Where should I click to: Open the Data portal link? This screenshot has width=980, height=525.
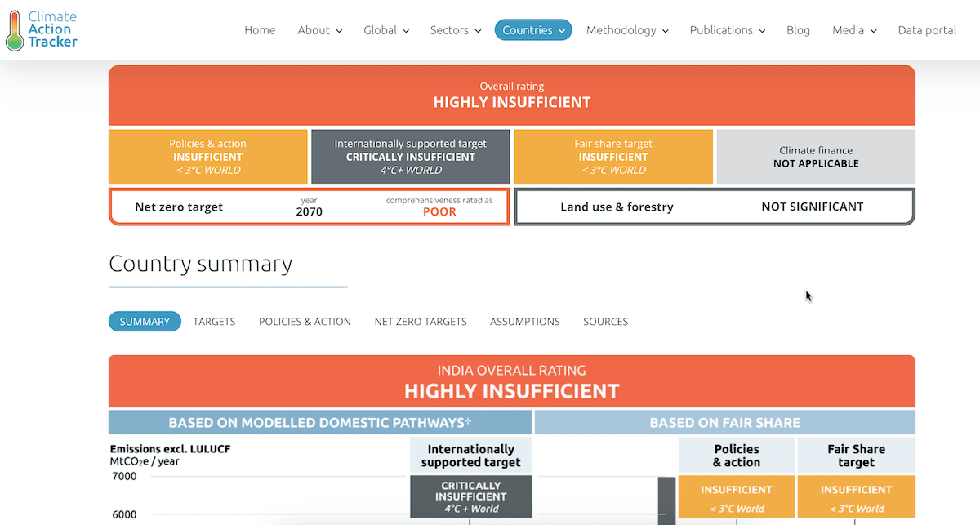927,30
